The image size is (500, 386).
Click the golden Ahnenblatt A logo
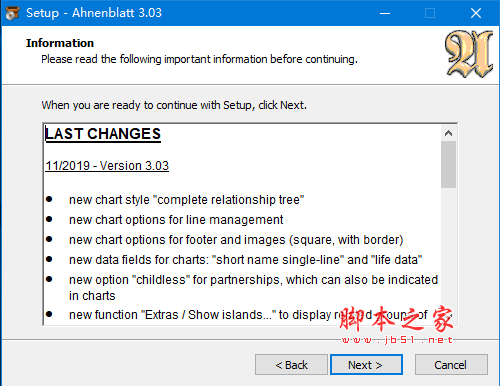coord(469,54)
